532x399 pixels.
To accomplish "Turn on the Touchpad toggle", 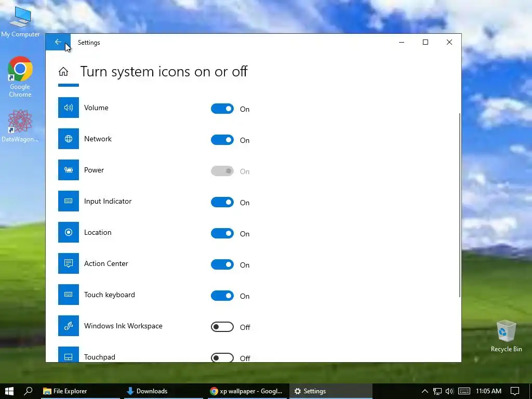I will pos(222,357).
